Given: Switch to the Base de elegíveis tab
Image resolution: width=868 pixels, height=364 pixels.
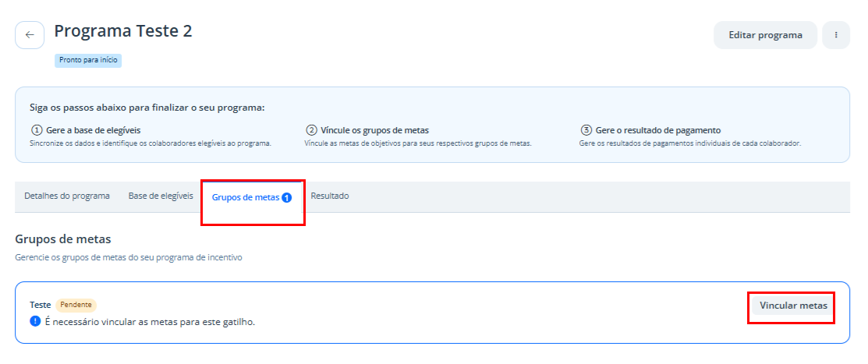Looking at the screenshot, I should click(x=161, y=196).
